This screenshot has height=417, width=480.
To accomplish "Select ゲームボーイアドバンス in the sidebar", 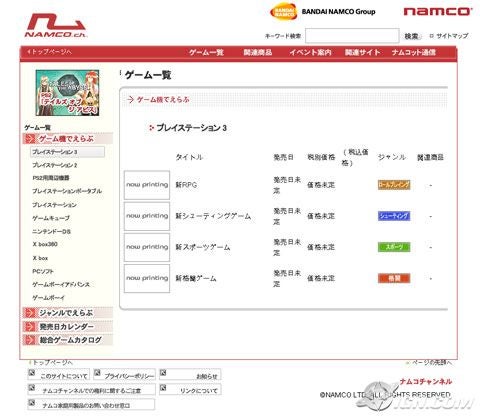I will 61,284.
